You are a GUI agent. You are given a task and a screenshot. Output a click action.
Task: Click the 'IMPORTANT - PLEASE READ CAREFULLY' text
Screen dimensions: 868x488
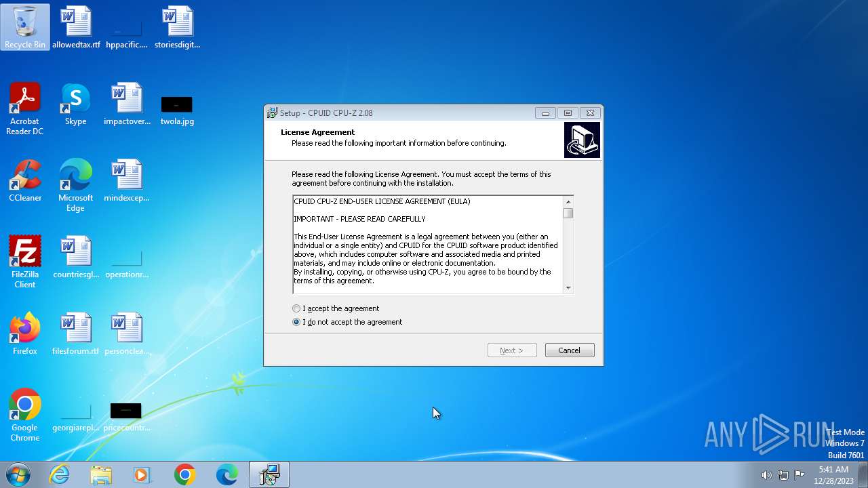pyautogui.click(x=359, y=219)
